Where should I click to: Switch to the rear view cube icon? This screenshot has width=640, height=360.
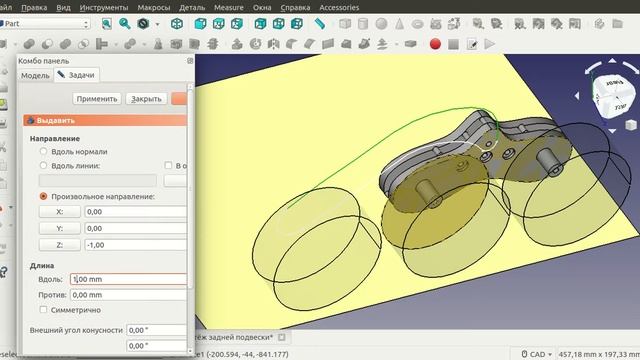[x=260, y=24]
